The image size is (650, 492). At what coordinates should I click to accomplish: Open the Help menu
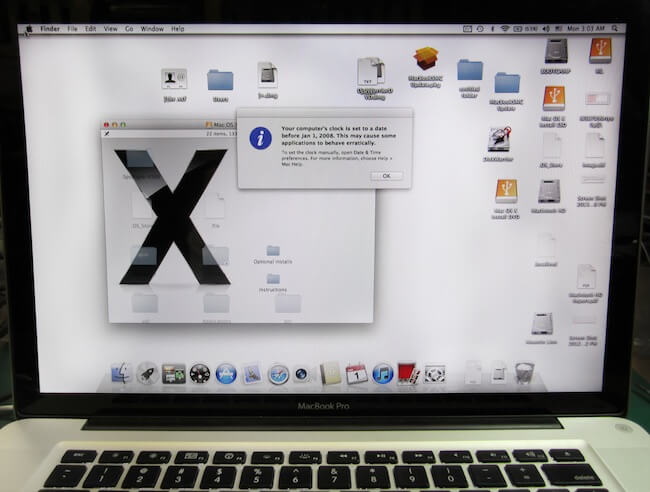177,29
